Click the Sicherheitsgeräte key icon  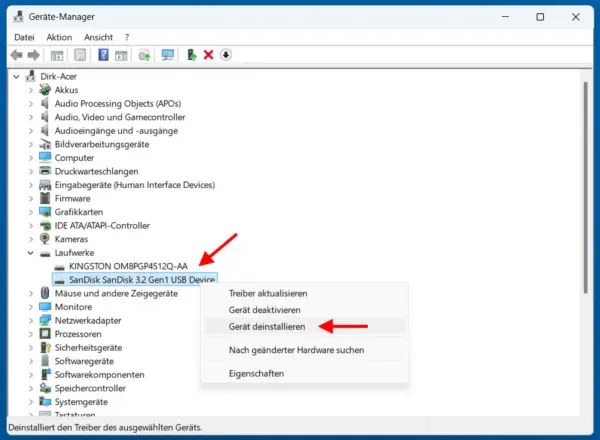point(45,347)
